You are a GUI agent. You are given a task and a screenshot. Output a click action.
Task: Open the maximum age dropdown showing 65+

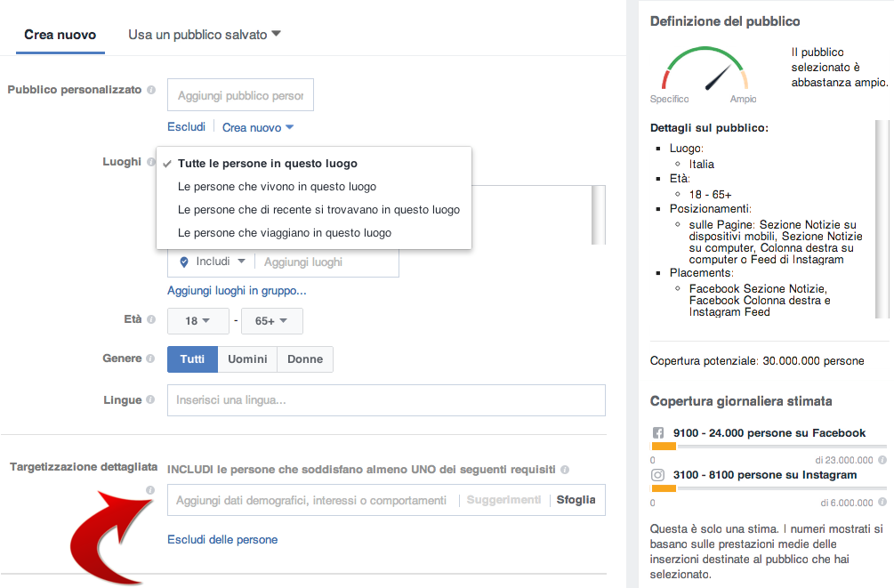tap(272, 320)
